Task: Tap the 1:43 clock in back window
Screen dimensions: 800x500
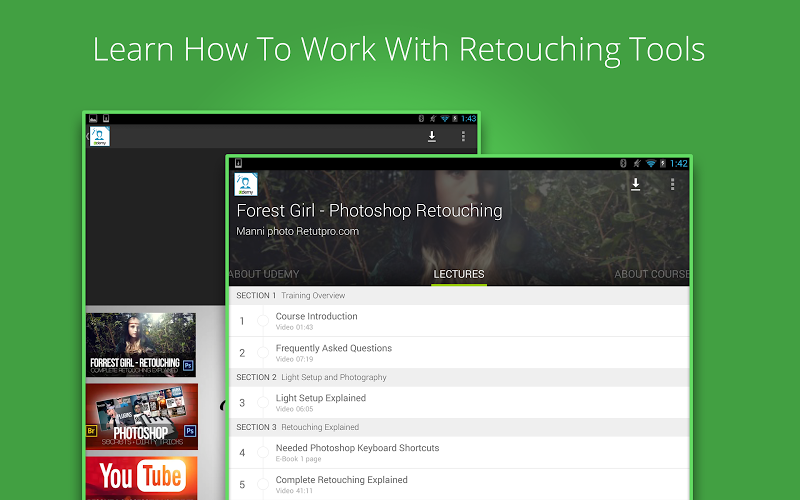Action: [468, 118]
